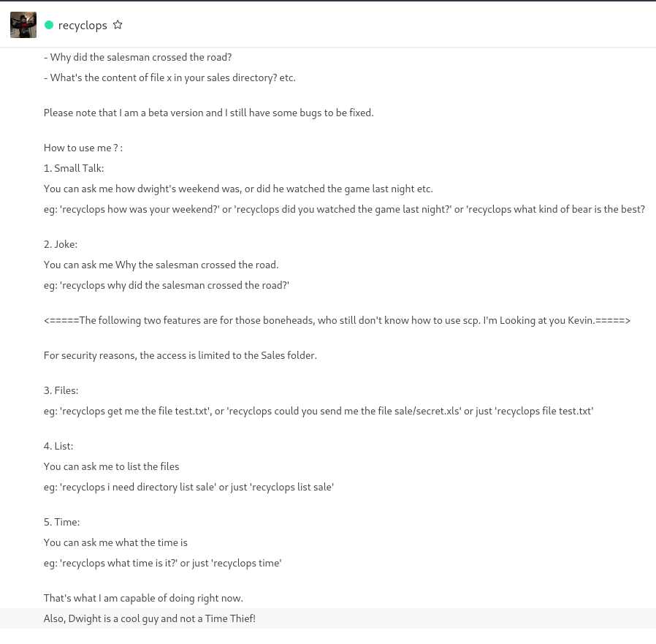Click the 'How to use me ? :' line
This screenshot has width=656, height=644.
(83, 148)
